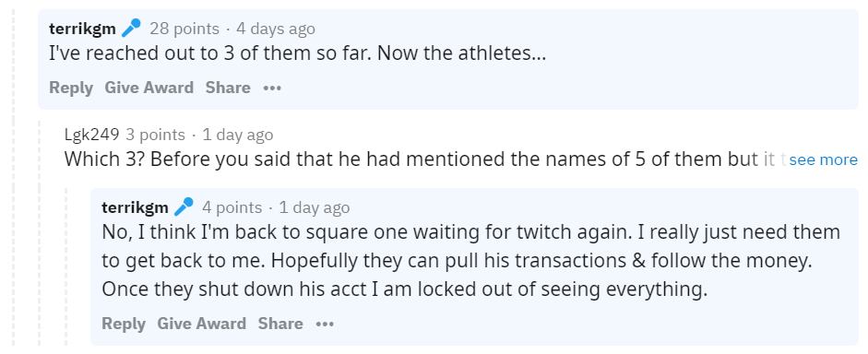Expand Lgk249 comment with see more
The image size is (868, 354).
(x=823, y=159)
